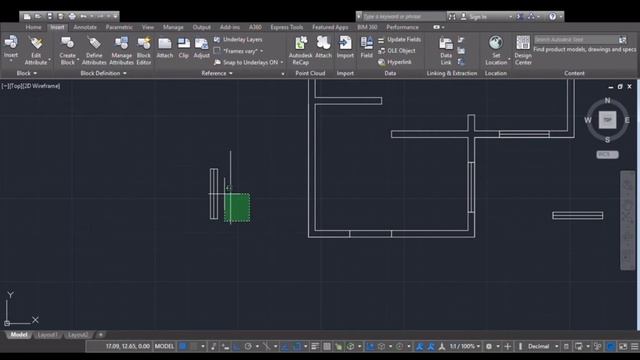This screenshot has width=640, height=360.
Task: Click the keyword search field in title bar
Action: click(403, 17)
